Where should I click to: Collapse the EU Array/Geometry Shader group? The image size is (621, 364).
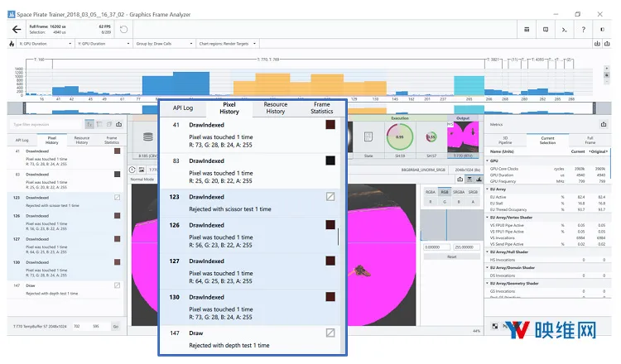487,283
